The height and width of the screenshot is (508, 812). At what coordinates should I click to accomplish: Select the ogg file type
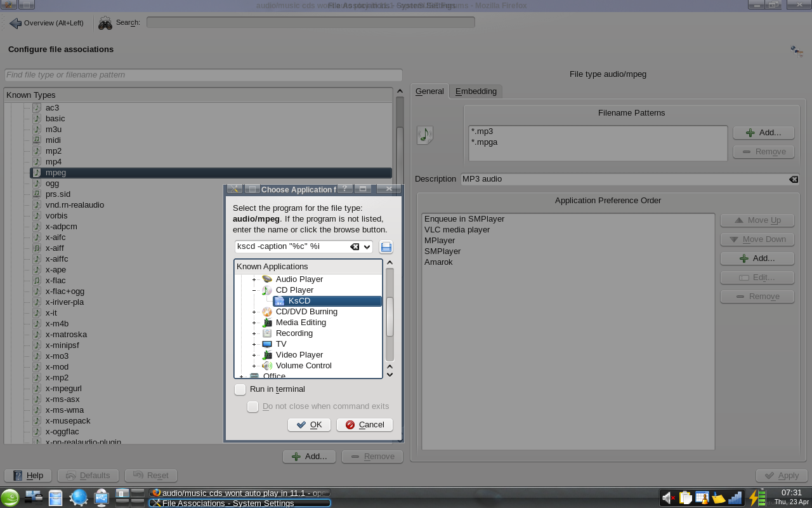52,184
